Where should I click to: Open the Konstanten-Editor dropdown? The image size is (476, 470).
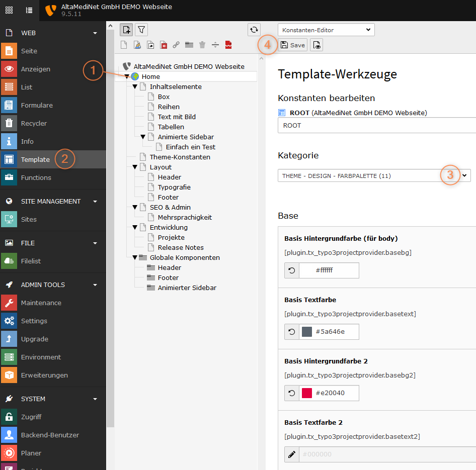point(326,30)
